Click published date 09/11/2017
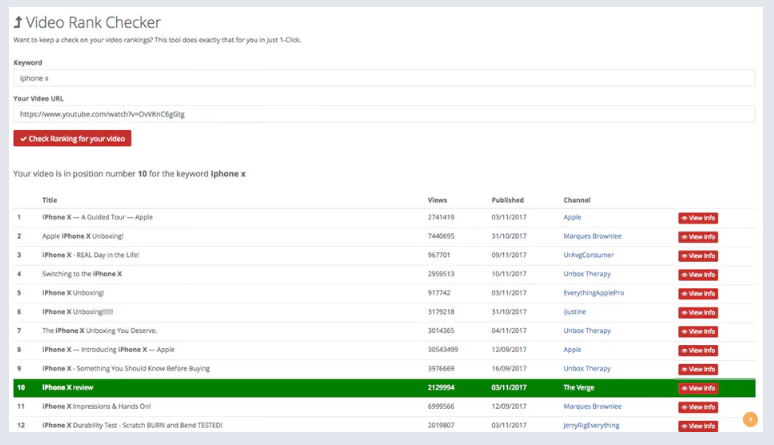This screenshot has width=774, height=445. click(x=509, y=255)
